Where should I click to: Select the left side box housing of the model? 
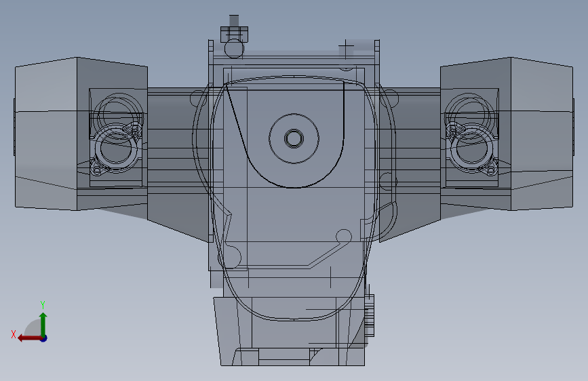81,134
